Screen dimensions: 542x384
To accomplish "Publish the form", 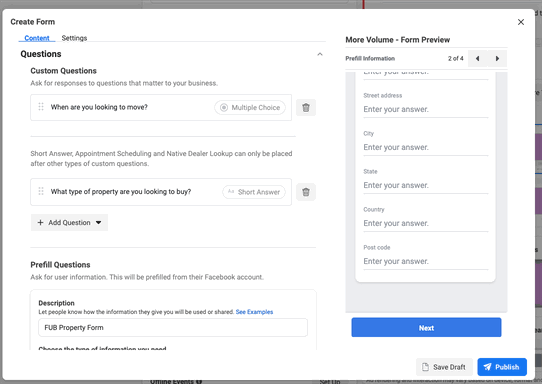I will point(502,367).
